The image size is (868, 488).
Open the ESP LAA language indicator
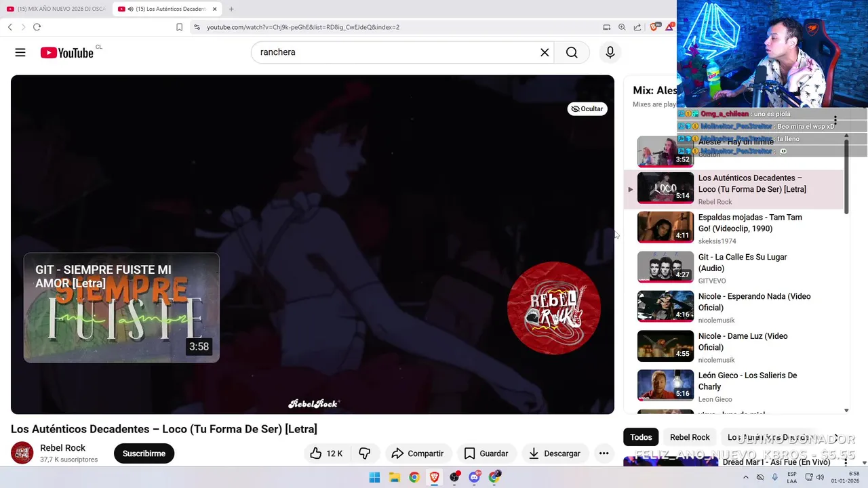(792, 477)
